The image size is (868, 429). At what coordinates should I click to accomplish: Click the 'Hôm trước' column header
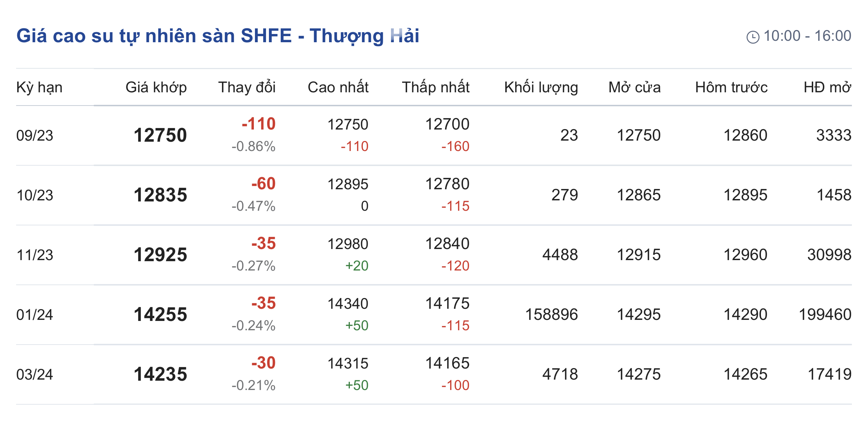point(731,87)
